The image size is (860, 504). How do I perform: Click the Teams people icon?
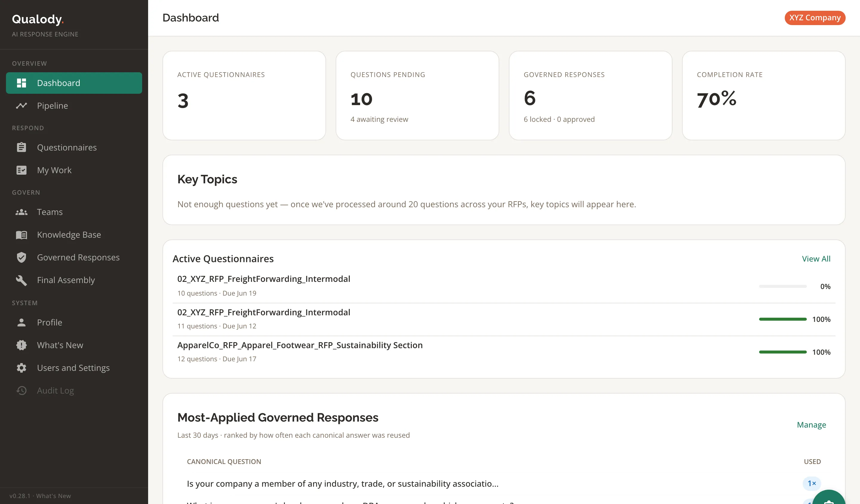coord(21,212)
